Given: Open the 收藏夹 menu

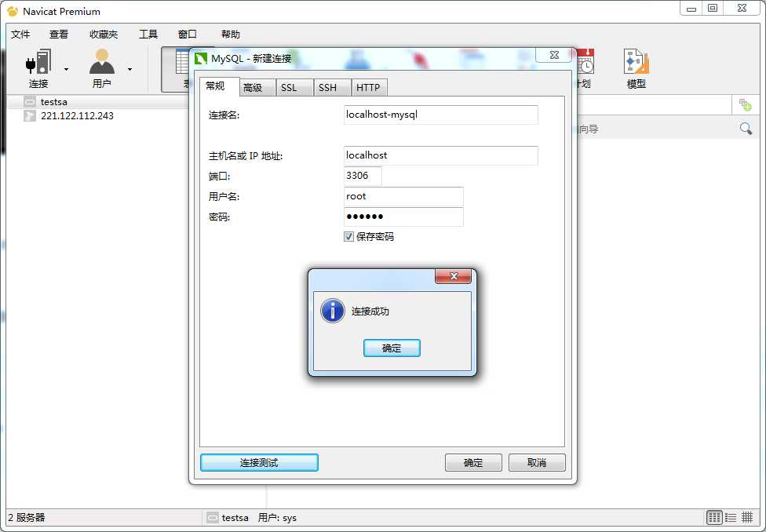Looking at the screenshot, I should (104, 35).
